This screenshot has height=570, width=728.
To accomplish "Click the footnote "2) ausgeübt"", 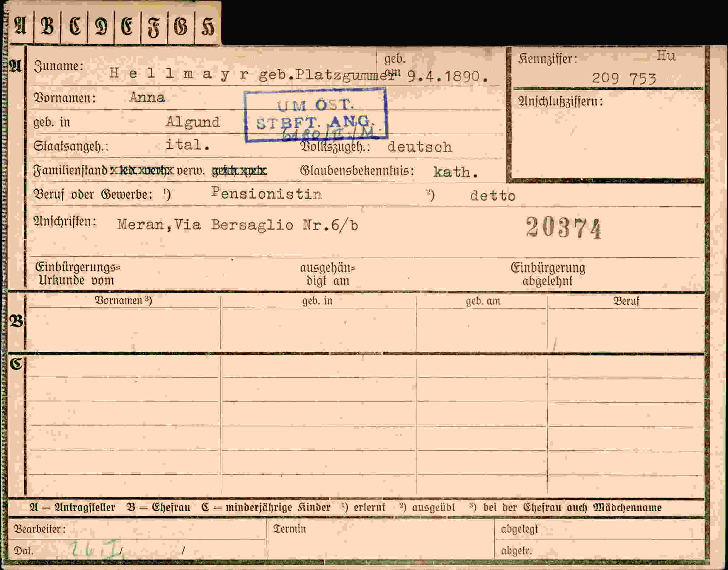I will (x=427, y=507).
